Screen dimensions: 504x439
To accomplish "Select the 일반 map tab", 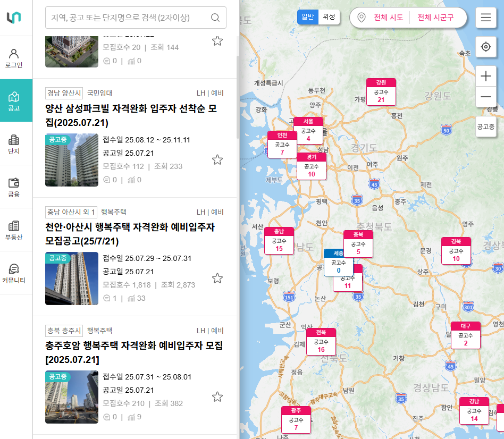I will tap(307, 16).
